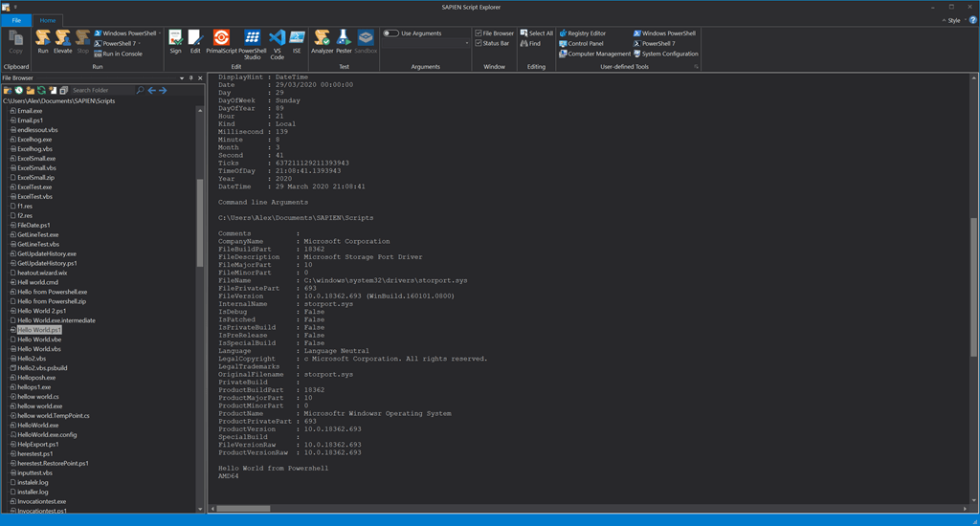Screen dimensions: 980x526
Task: Open Control Panel tool
Action: click(581, 44)
